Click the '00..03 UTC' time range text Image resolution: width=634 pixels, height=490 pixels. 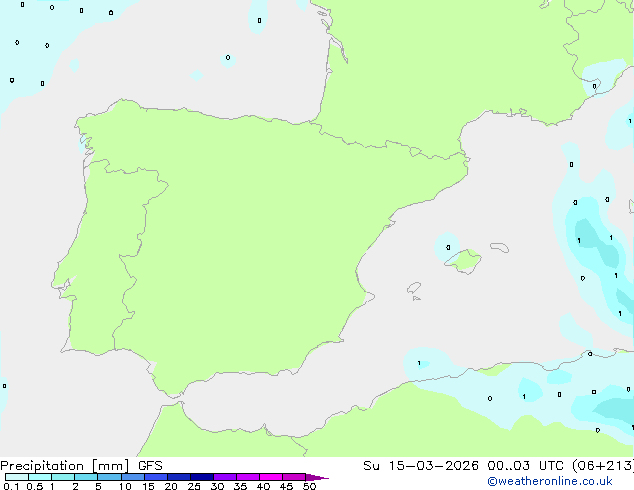pyautogui.click(x=525, y=466)
